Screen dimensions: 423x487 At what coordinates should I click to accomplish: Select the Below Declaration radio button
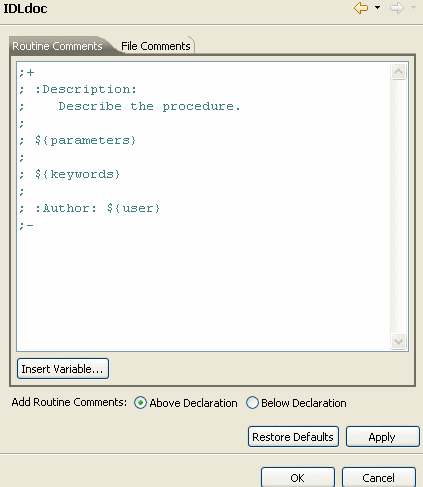(252, 403)
